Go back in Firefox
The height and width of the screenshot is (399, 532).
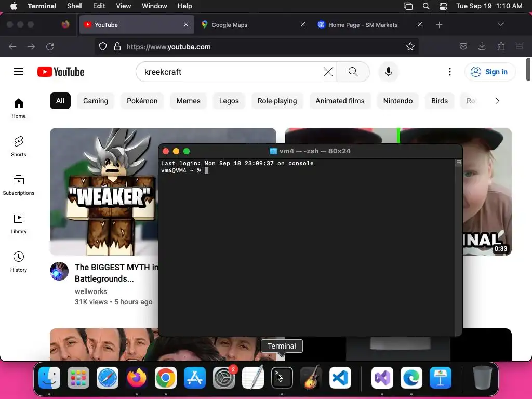pos(12,46)
